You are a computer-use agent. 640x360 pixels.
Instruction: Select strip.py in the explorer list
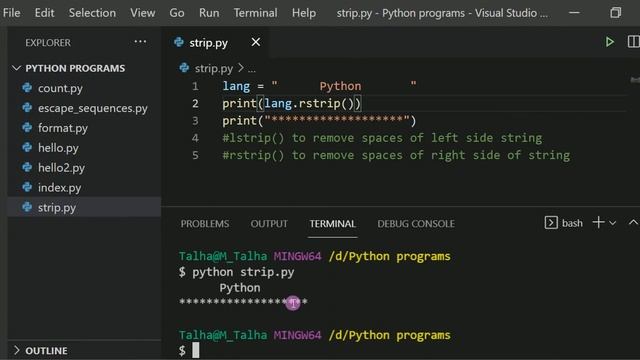pos(57,208)
